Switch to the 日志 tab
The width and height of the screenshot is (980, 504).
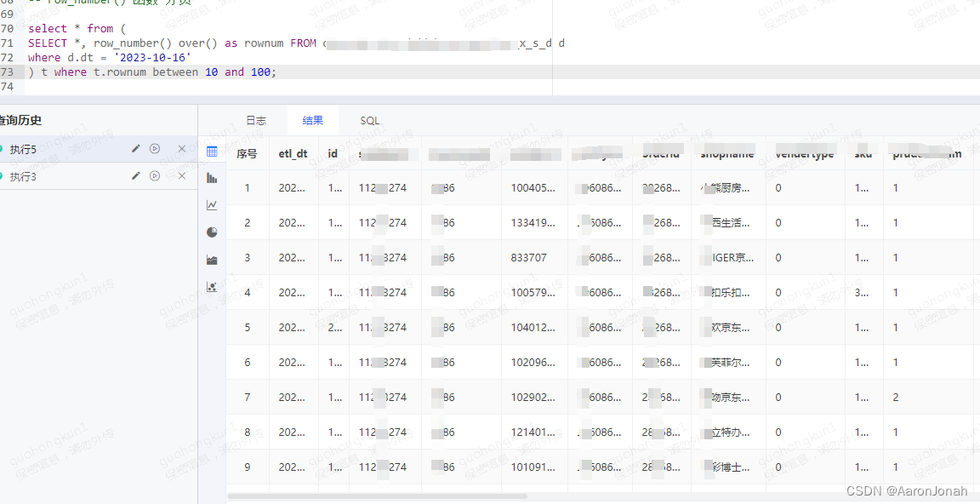click(255, 120)
